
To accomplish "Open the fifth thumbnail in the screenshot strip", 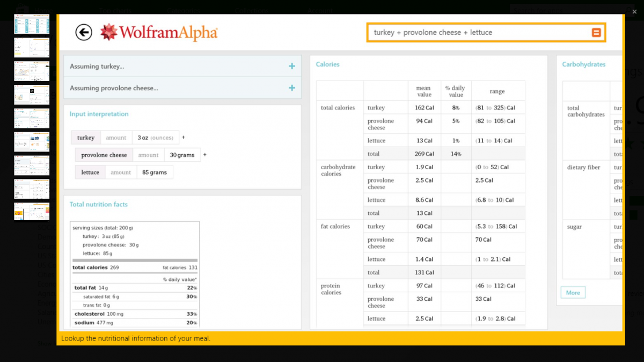I will coord(32,118).
